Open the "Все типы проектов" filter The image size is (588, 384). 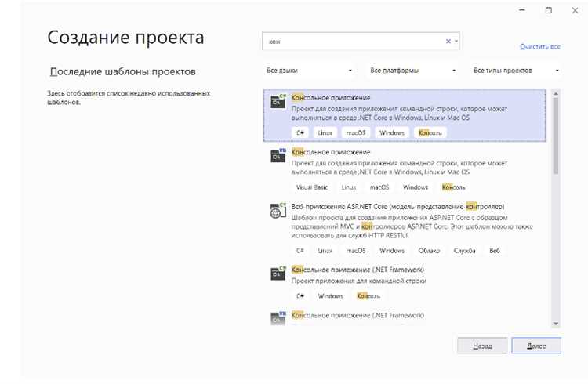click(516, 71)
